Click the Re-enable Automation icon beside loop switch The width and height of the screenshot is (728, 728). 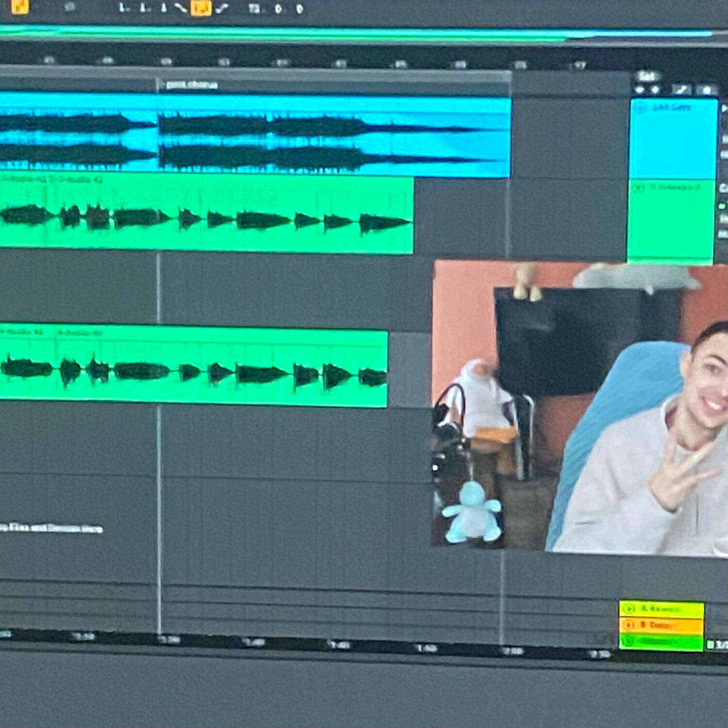221,8
